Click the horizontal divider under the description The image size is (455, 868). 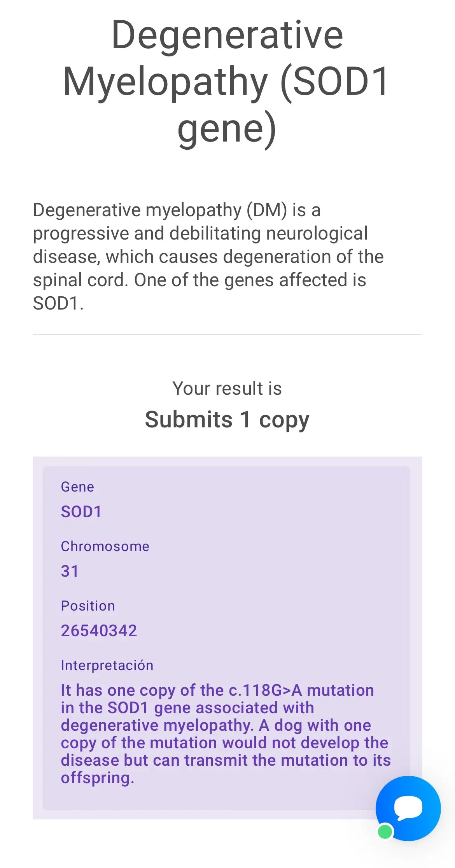(x=227, y=334)
